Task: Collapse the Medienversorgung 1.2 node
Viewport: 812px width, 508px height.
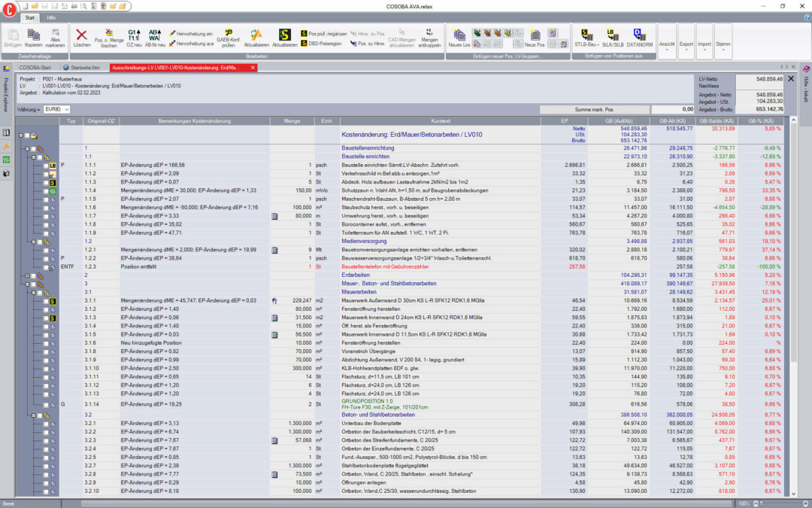Action: 34,242
